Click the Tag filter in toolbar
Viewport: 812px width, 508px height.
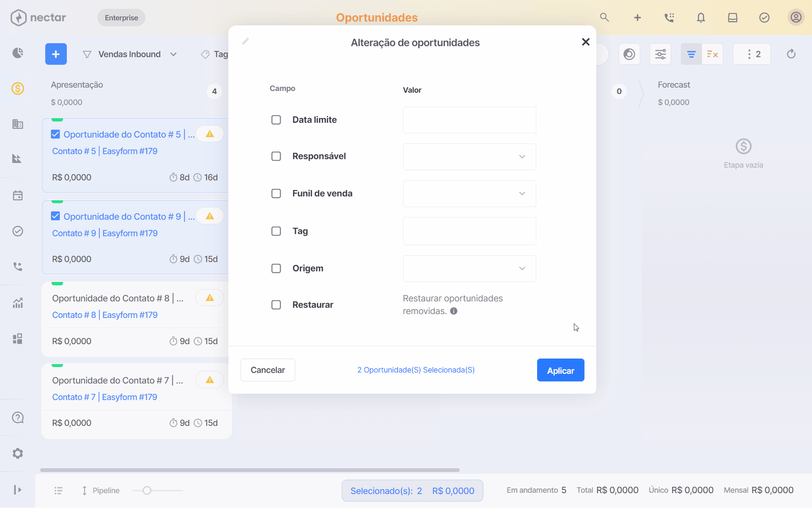point(215,54)
